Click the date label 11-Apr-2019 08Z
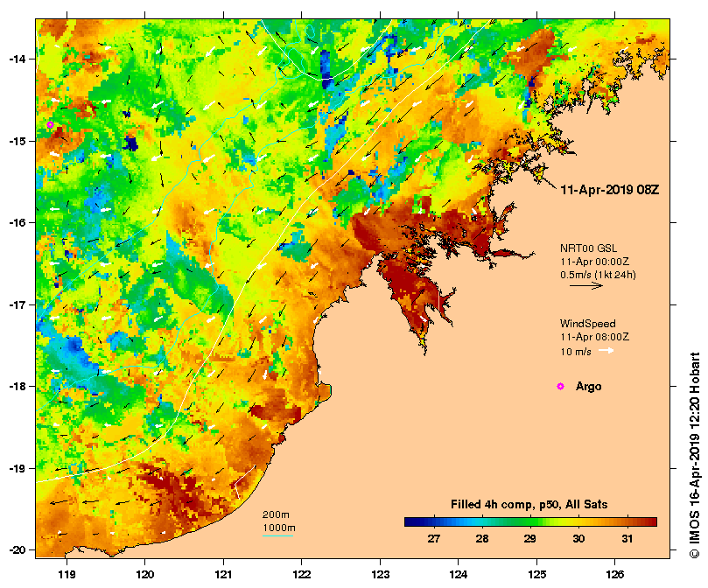 click(610, 190)
